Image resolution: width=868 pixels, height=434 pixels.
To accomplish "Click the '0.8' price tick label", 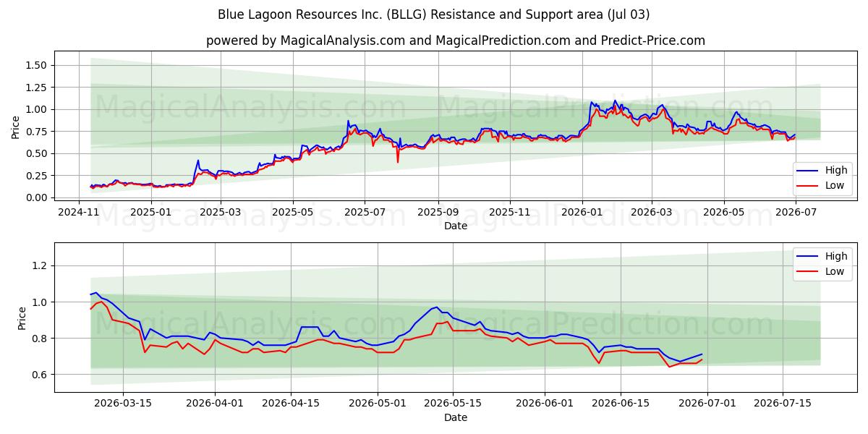I will tap(40, 339).
